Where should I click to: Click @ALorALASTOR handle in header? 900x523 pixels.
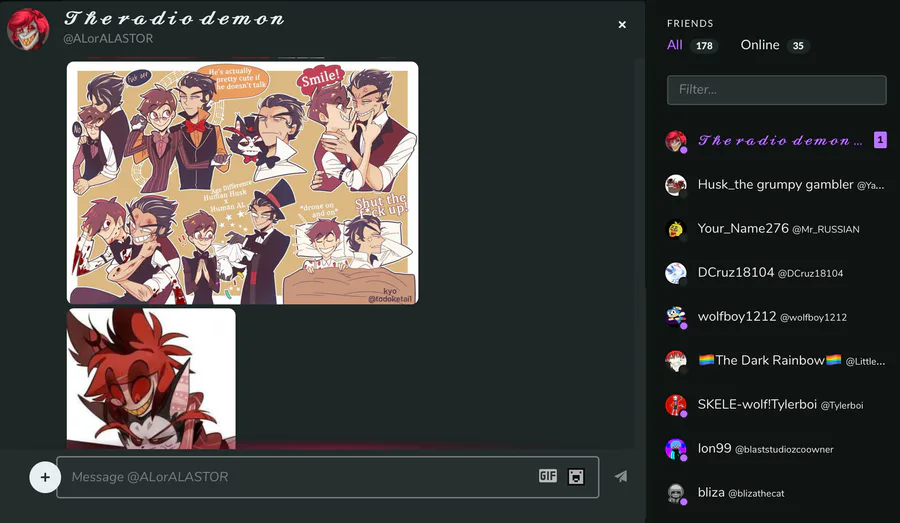pos(108,38)
